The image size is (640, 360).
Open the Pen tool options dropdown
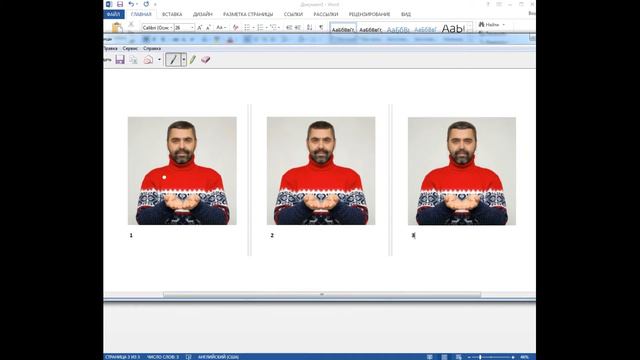pos(184,60)
